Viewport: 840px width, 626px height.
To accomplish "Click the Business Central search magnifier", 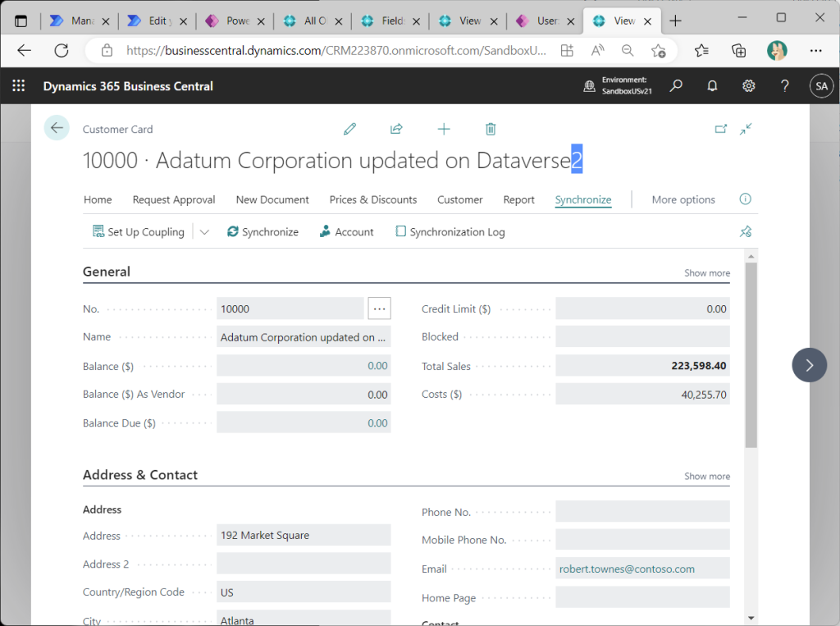I will (x=676, y=86).
